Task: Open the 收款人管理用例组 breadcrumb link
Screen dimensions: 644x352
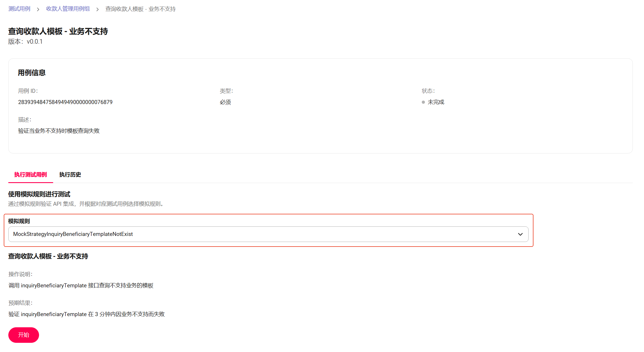Action: (68, 9)
